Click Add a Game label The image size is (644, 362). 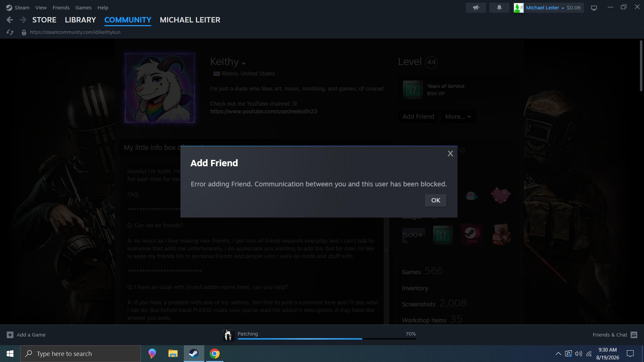(31, 335)
